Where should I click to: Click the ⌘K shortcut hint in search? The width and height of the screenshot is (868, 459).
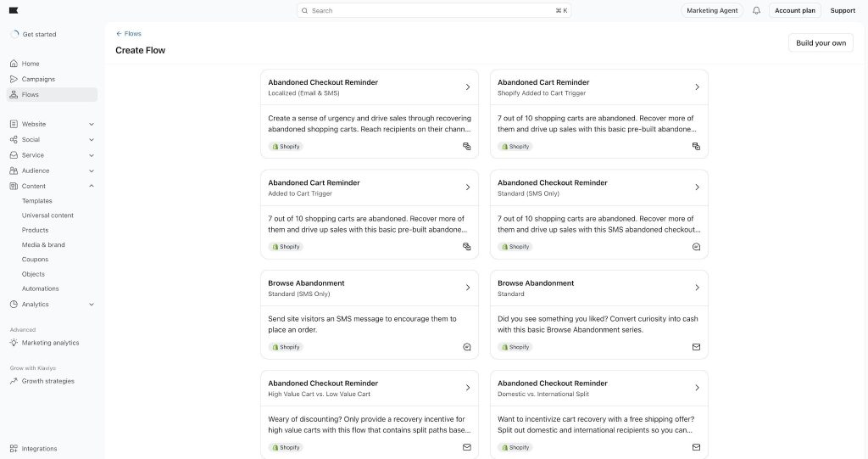click(x=561, y=10)
